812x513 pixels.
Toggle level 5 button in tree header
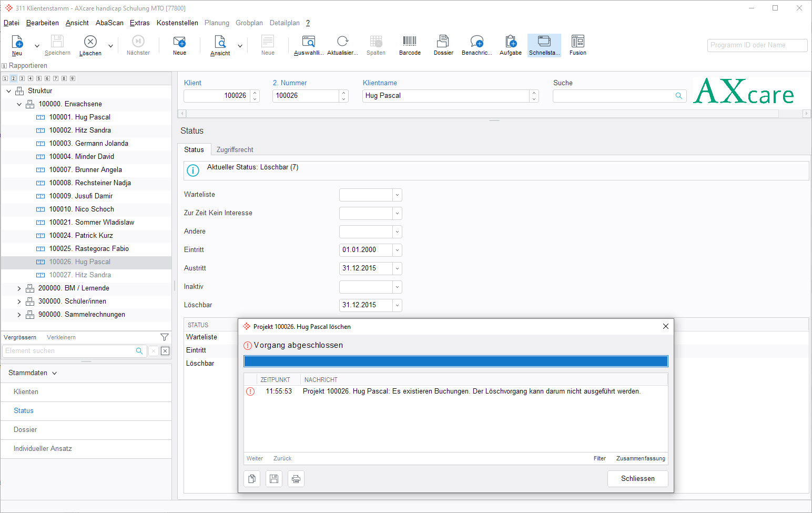click(39, 78)
